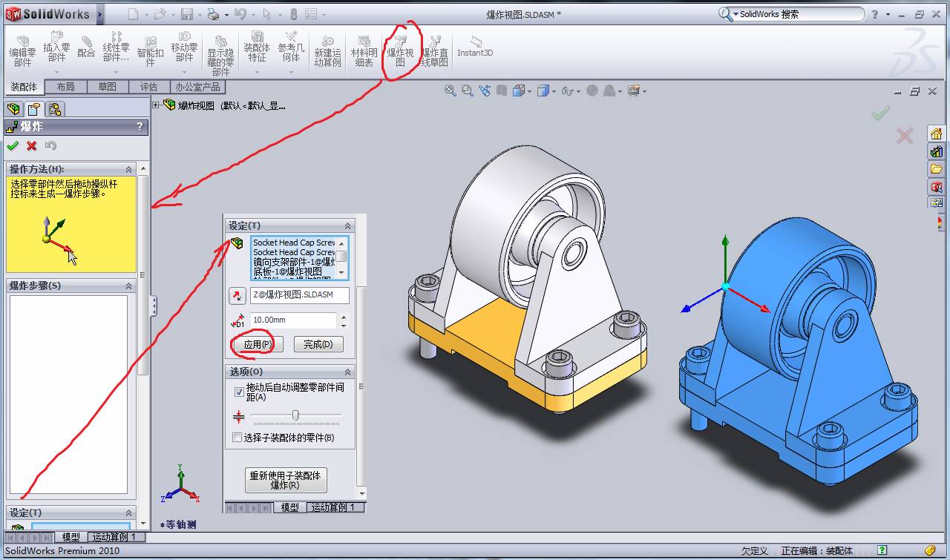Click the Reference Geometry (参考几何体) tool
950x560 pixels.
[291, 48]
